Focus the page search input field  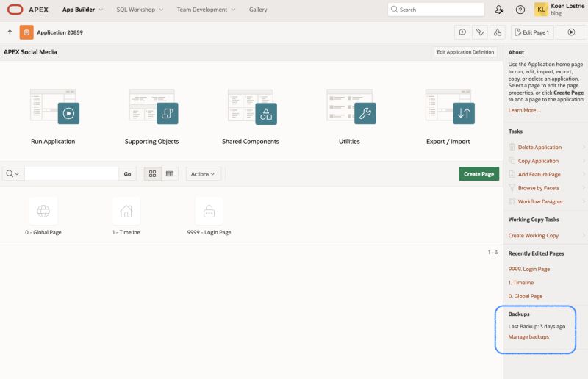pos(71,173)
